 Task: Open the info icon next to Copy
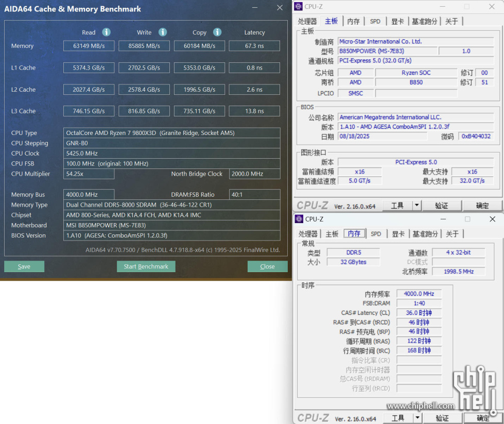tap(217, 32)
